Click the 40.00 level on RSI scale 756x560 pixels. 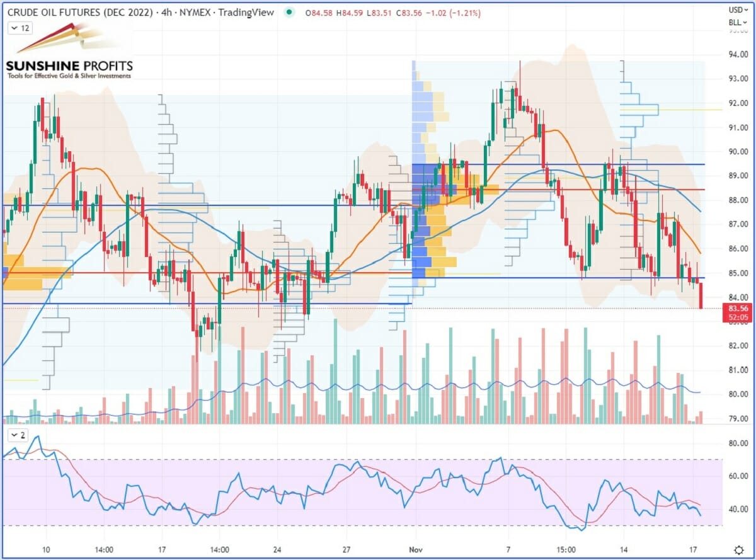[x=738, y=509]
